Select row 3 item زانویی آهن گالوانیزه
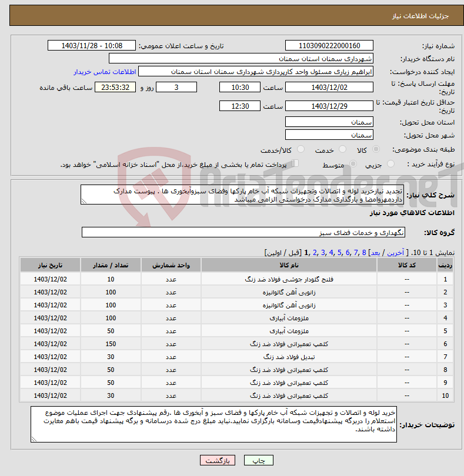Screen dimensions: 464x476 point(289,305)
